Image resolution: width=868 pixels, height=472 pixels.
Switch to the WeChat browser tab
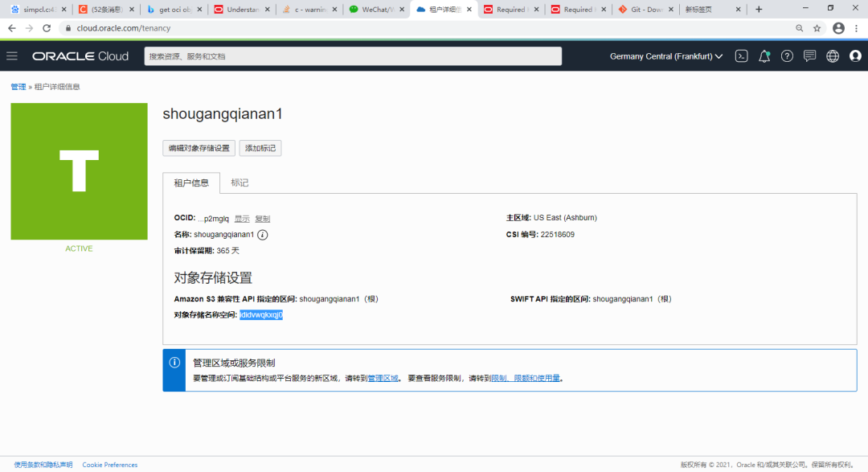[376, 10]
